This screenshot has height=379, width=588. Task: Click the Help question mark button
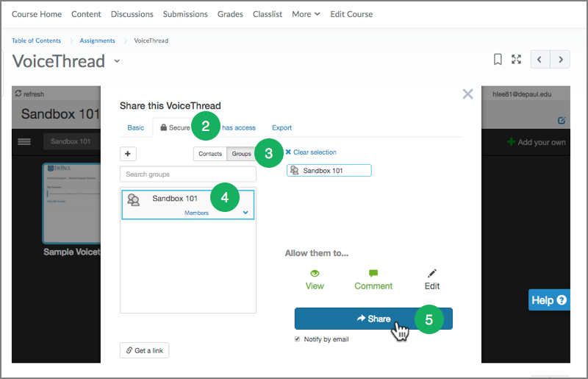(x=549, y=300)
